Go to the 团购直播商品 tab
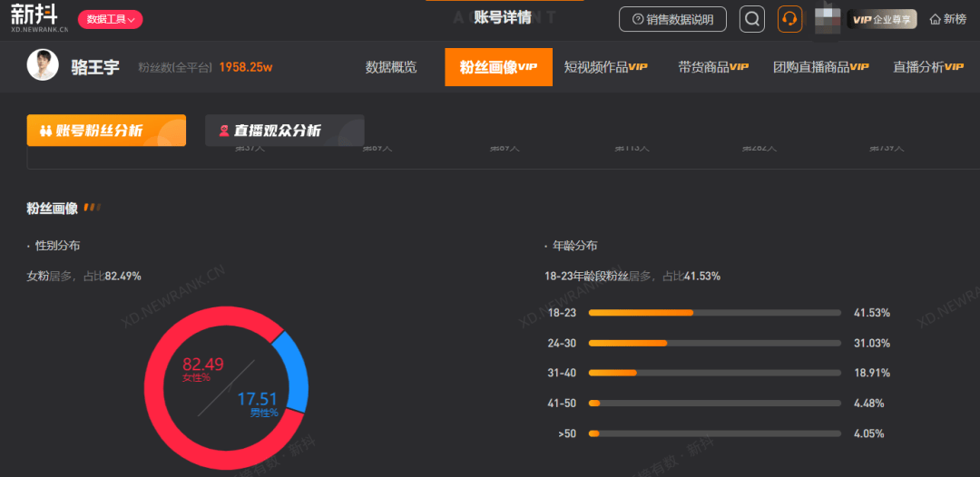 (820, 67)
